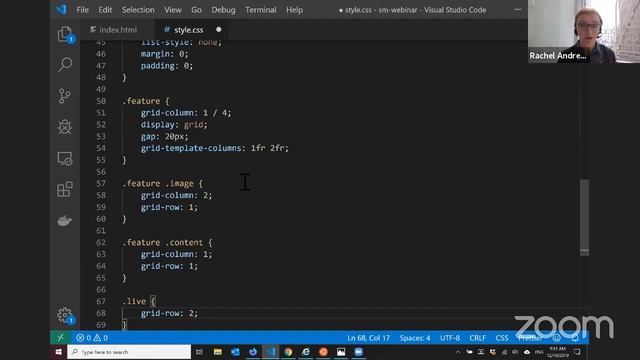The width and height of the screenshot is (640, 360).
Task: Open the Edit menu
Action: click(105, 10)
